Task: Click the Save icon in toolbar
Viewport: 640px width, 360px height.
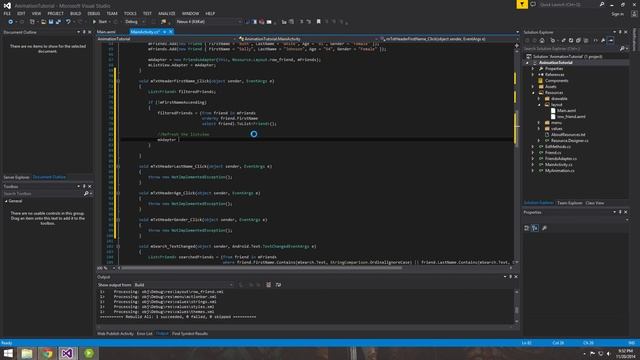Action: [51, 22]
